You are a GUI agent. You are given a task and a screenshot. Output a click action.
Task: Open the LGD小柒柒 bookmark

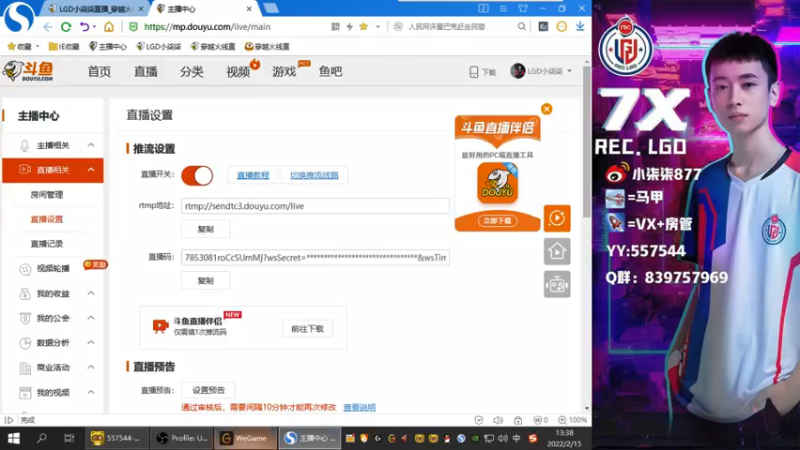pyautogui.click(x=159, y=46)
